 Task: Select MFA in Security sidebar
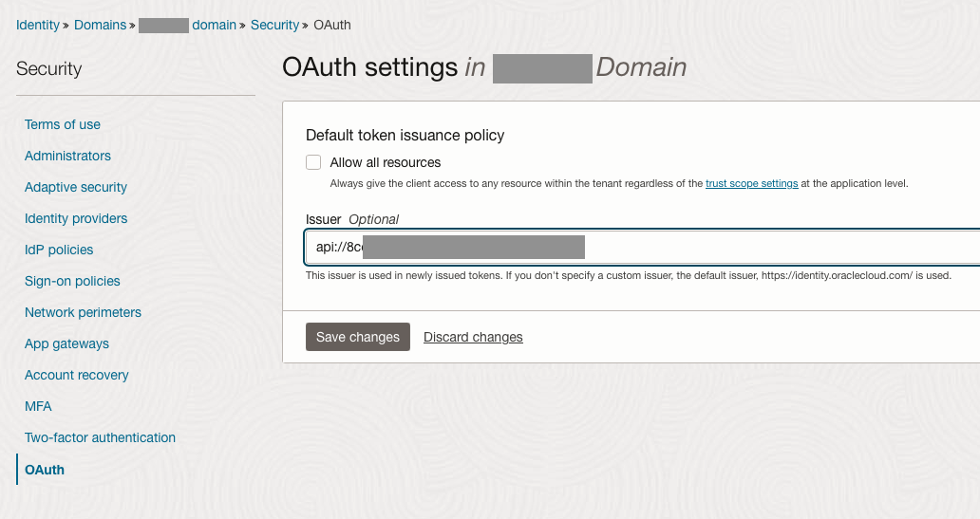click(38, 406)
